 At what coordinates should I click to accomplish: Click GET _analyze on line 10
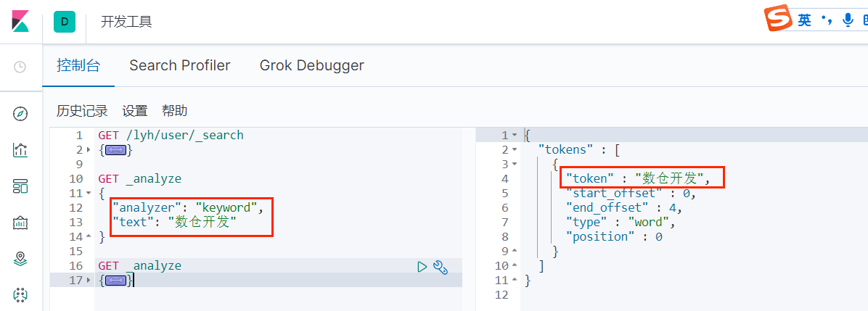point(139,179)
